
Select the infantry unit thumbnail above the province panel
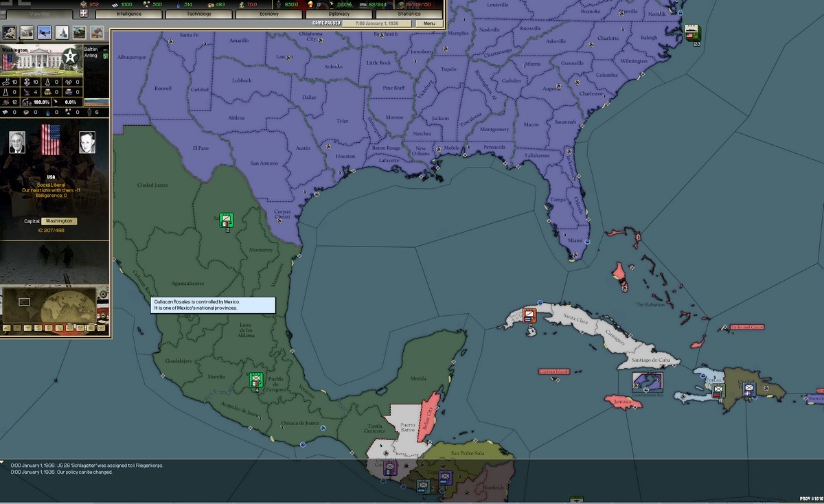[9, 31]
